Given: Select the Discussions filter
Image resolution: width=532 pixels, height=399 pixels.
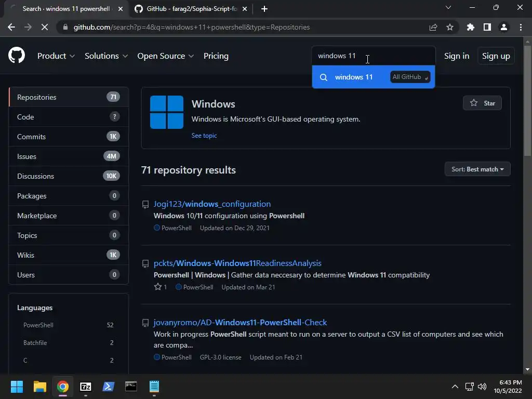Looking at the screenshot, I should (69, 176).
